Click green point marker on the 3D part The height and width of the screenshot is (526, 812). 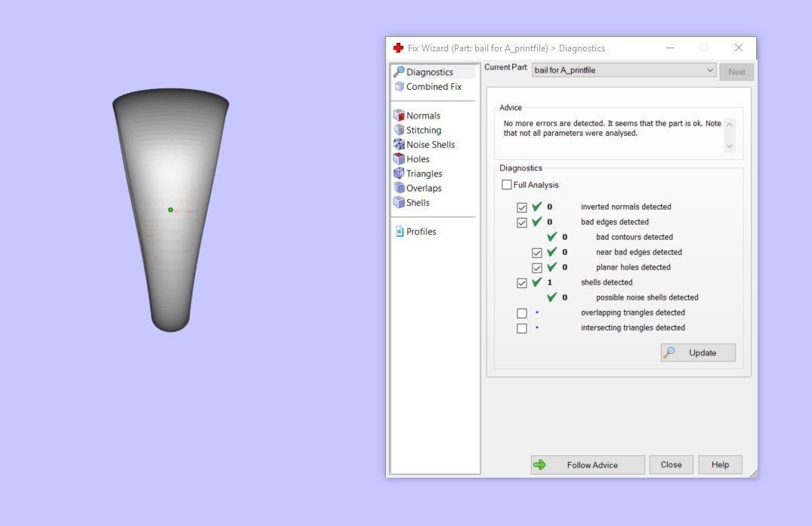(x=171, y=210)
